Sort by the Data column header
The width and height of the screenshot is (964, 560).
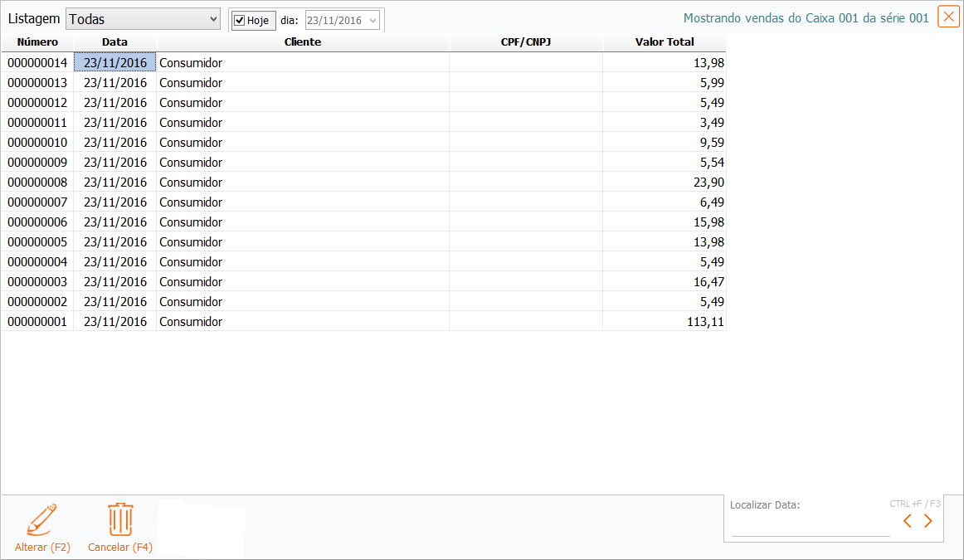[115, 41]
